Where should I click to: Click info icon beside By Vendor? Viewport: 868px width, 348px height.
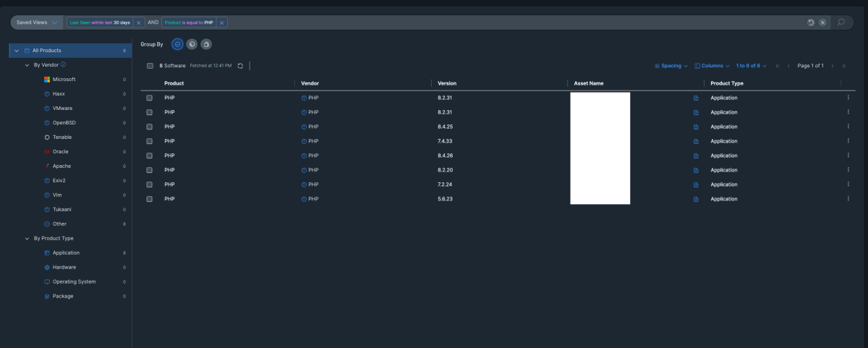[64, 64]
